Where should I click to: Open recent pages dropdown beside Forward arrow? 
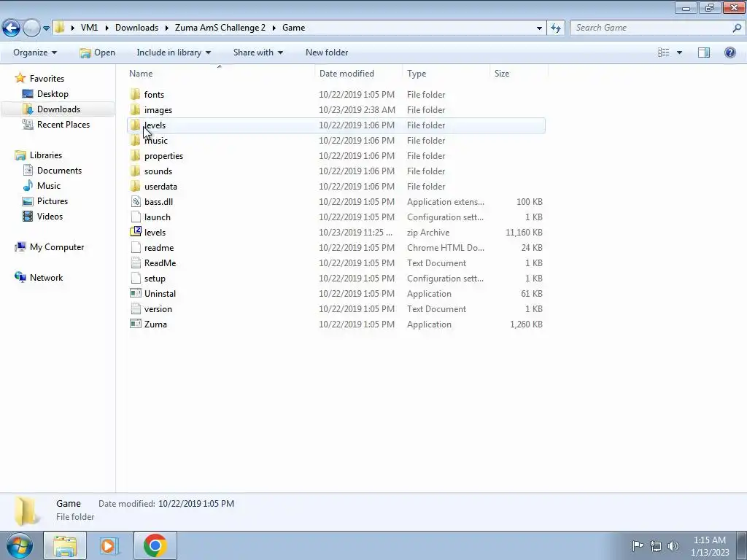point(46,28)
